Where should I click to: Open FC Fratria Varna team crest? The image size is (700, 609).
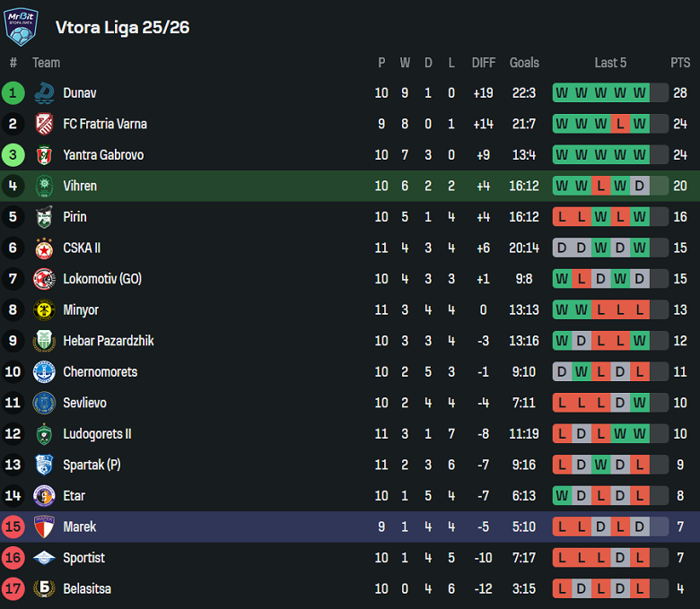tap(44, 124)
